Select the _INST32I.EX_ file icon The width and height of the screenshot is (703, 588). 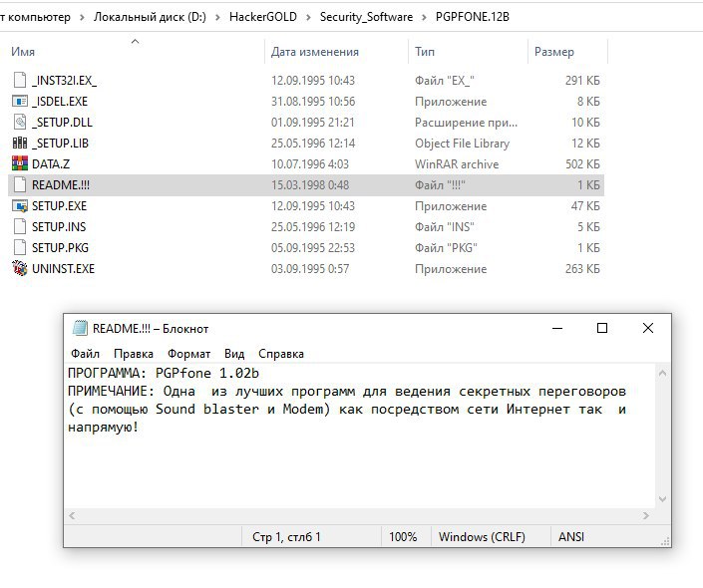click(x=20, y=80)
